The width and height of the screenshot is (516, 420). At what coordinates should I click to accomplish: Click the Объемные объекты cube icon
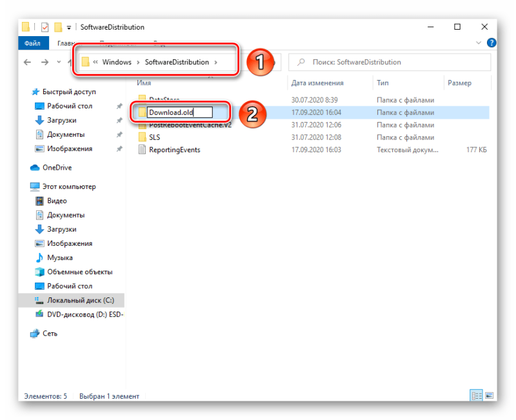tap(39, 272)
